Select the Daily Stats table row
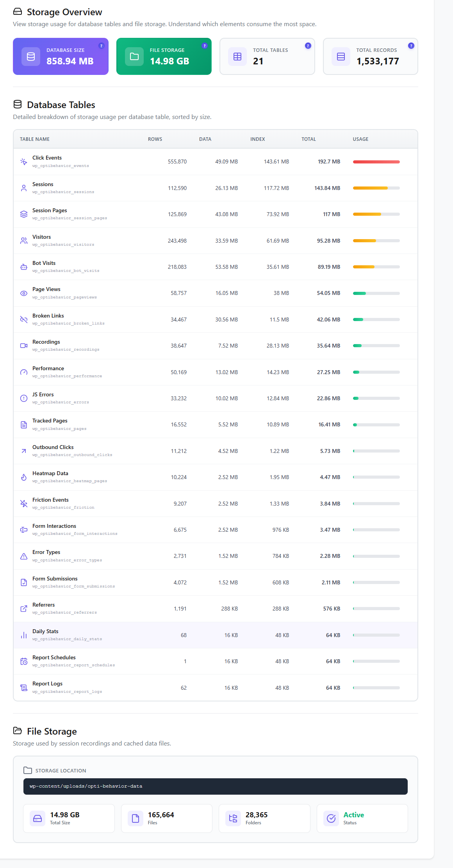 [215, 635]
